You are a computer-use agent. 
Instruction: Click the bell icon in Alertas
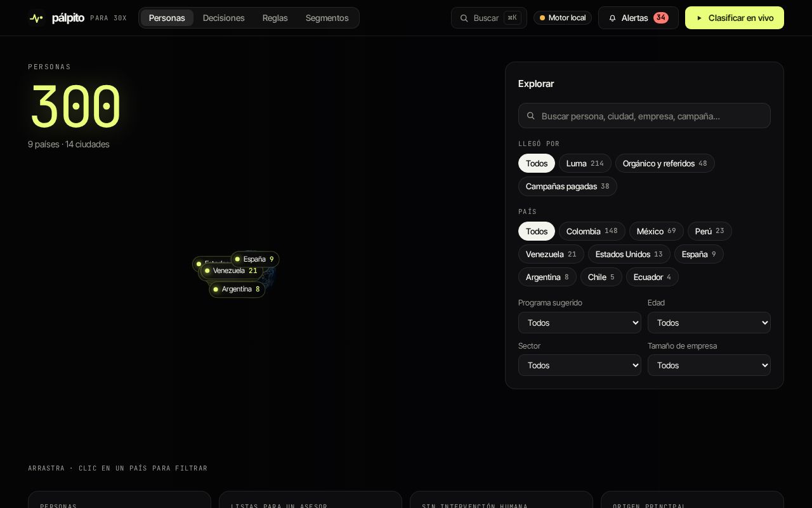[x=612, y=18]
